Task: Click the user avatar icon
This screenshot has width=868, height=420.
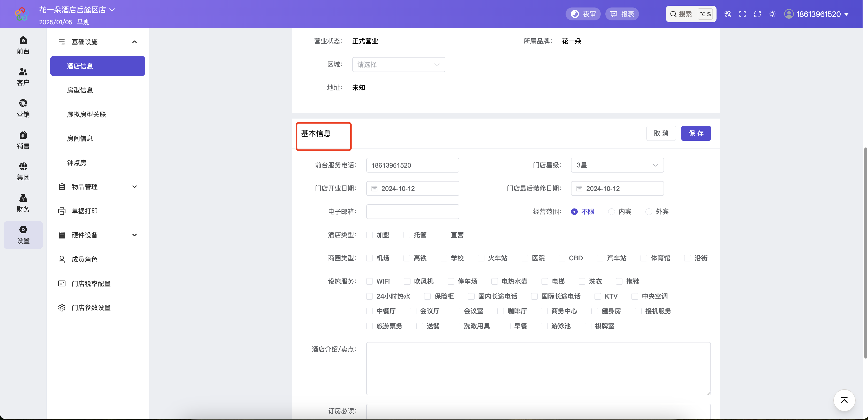Action: (x=788, y=14)
